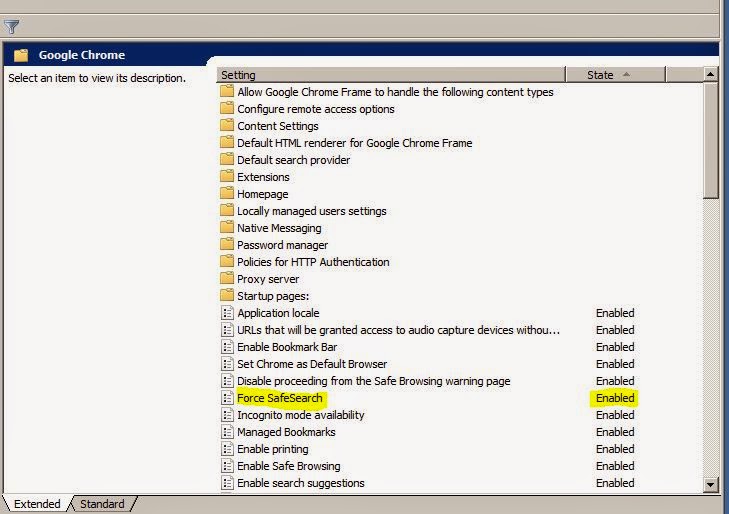Sort by the Setting column header
The width and height of the screenshot is (729, 514).
click(x=391, y=75)
